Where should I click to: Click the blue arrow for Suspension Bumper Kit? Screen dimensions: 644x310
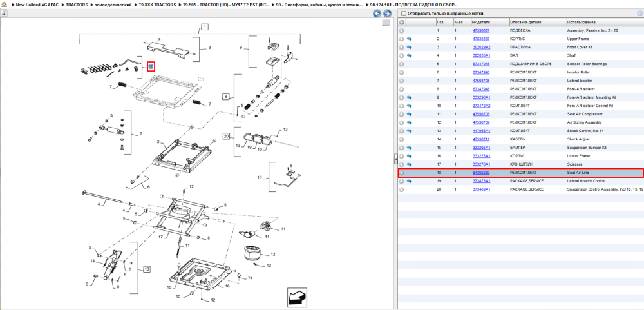click(409, 148)
